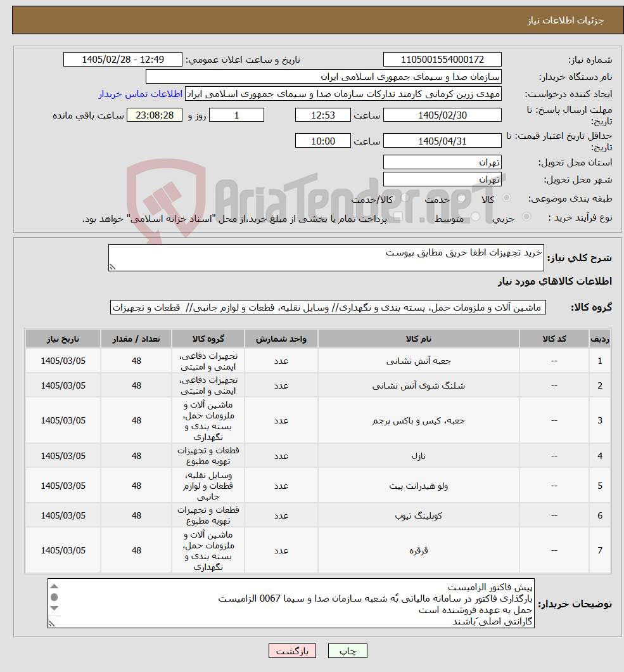The image size is (624, 672).
Task: Click the remaining days field showing 1
Action: [x=236, y=115]
